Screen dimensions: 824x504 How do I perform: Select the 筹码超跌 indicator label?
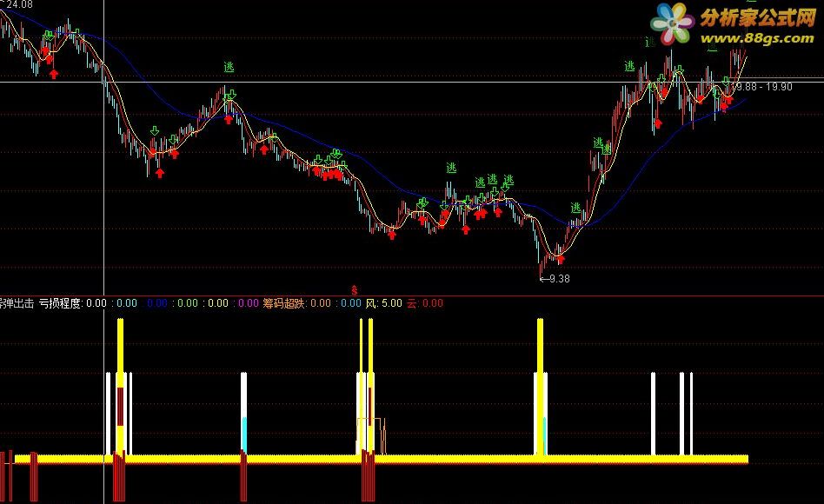click(283, 303)
